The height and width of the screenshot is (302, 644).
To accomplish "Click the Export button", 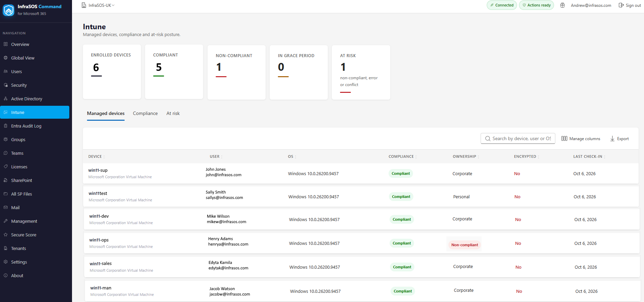I will 620,138.
